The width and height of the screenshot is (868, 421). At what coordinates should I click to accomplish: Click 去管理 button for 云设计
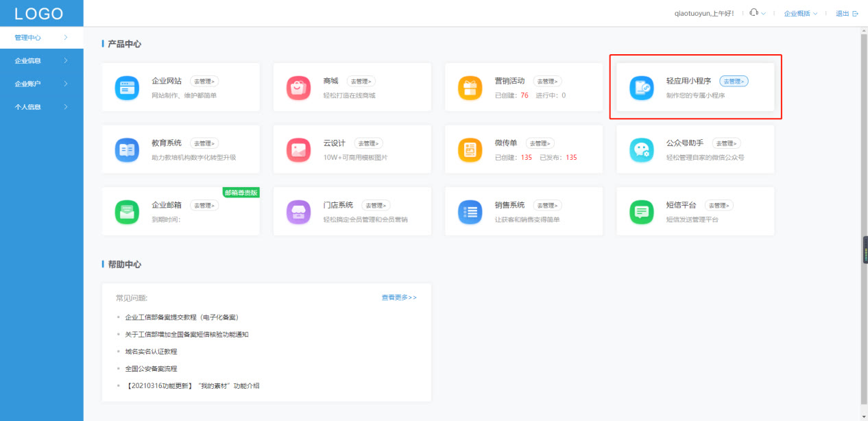[x=369, y=143]
